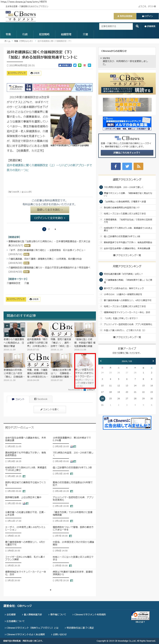Click ログインして全文を読む button
This screenshot has height=644, width=159.
tap(50, 218)
